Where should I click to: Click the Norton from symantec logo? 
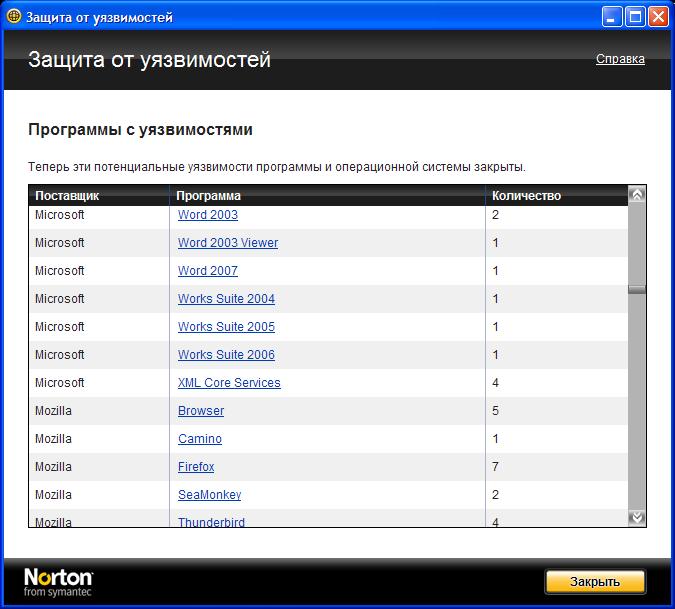58,582
